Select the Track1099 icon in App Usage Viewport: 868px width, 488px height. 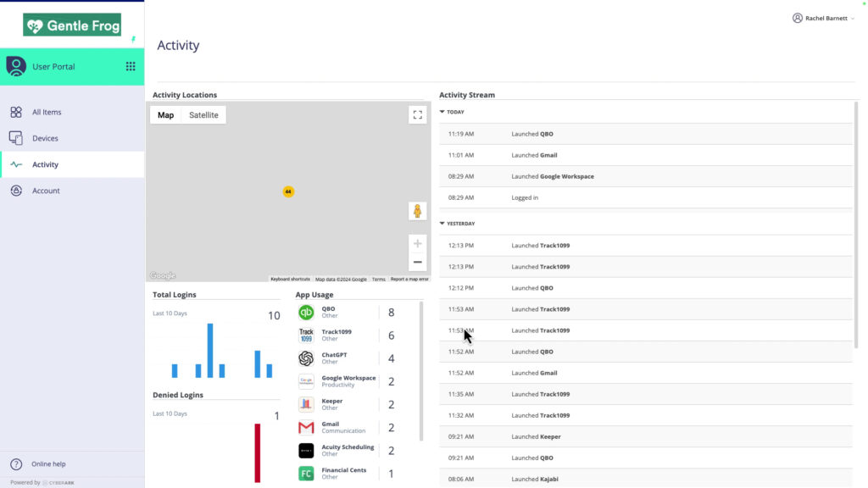306,335
